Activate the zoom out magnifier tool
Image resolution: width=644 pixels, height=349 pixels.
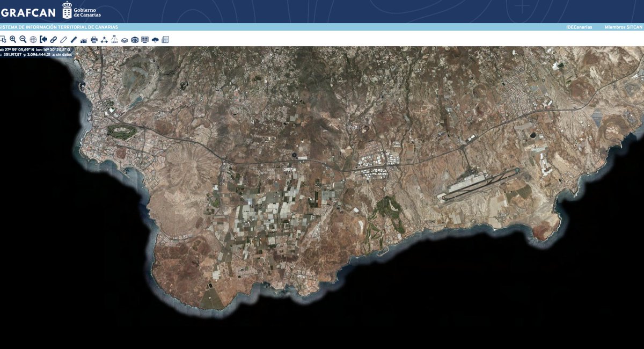pos(23,40)
